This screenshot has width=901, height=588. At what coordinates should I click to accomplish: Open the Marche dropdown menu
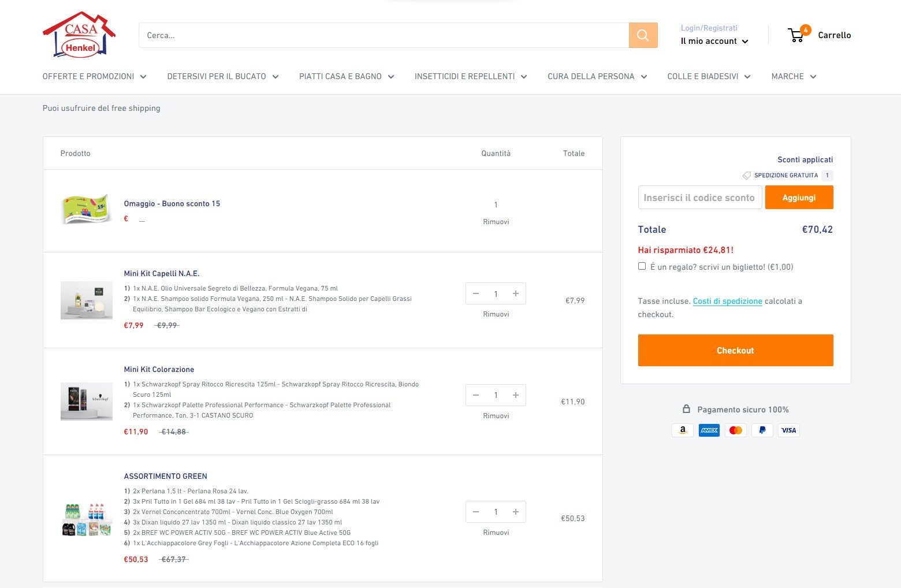[793, 76]
